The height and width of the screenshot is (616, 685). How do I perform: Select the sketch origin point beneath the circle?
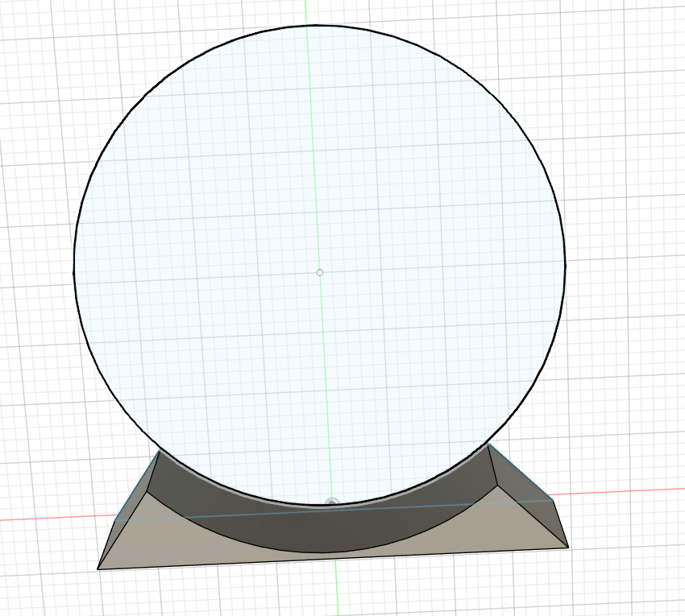coord(333,503)
